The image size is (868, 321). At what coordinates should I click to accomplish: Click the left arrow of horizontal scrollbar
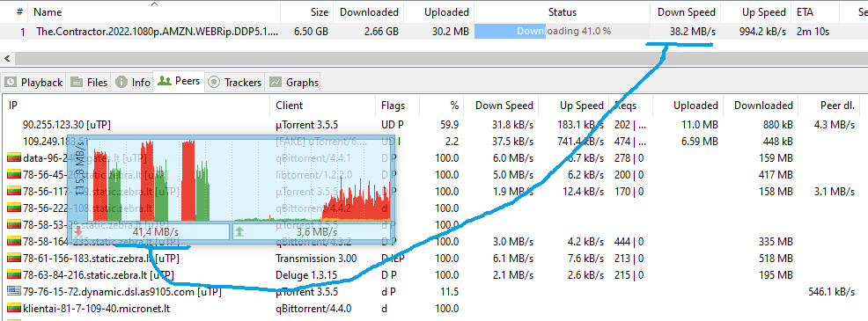coord(7,58)
